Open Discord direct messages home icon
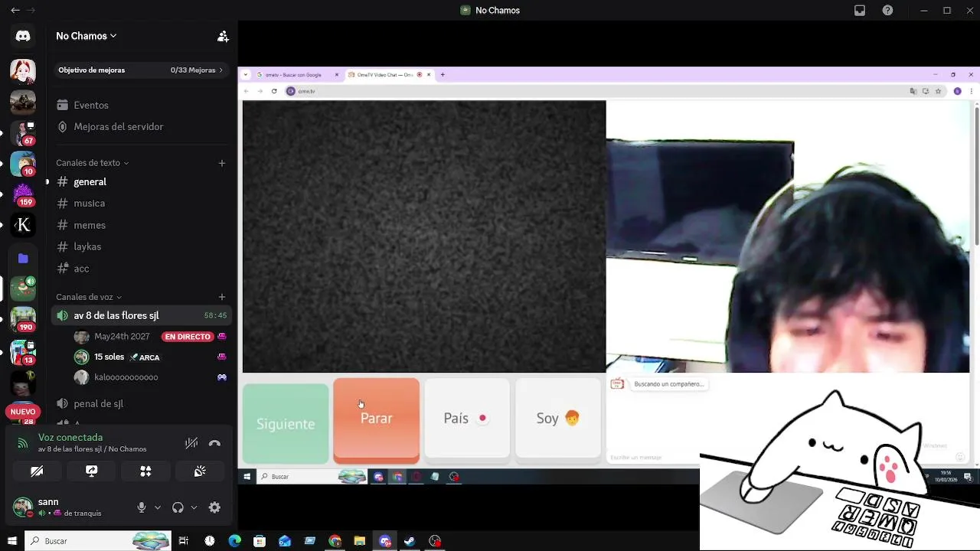This screenshot has width=980, height=551. (23, 36)
